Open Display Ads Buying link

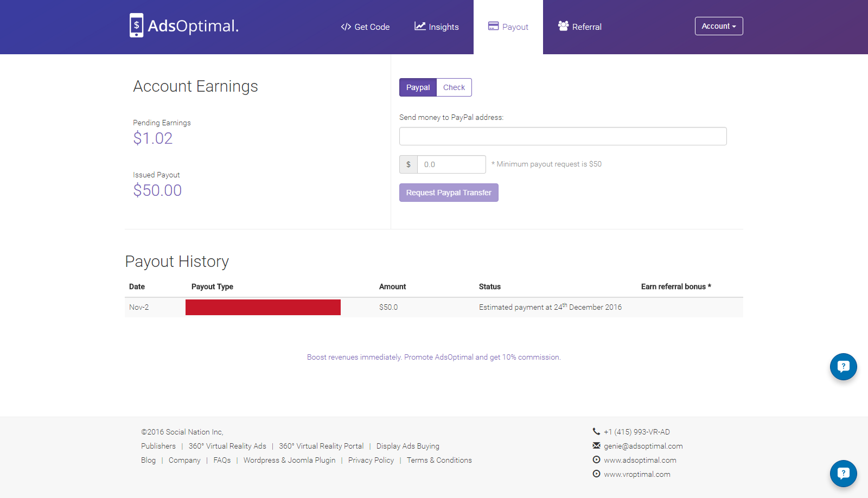pyautogui.click(x=408, y=446)
